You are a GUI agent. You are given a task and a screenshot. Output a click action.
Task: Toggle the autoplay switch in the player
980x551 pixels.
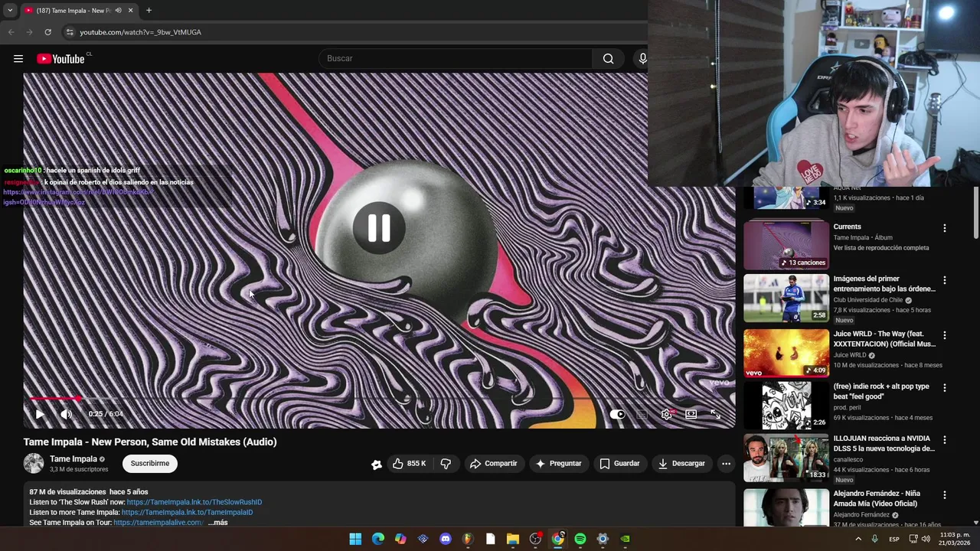[617, 414]
